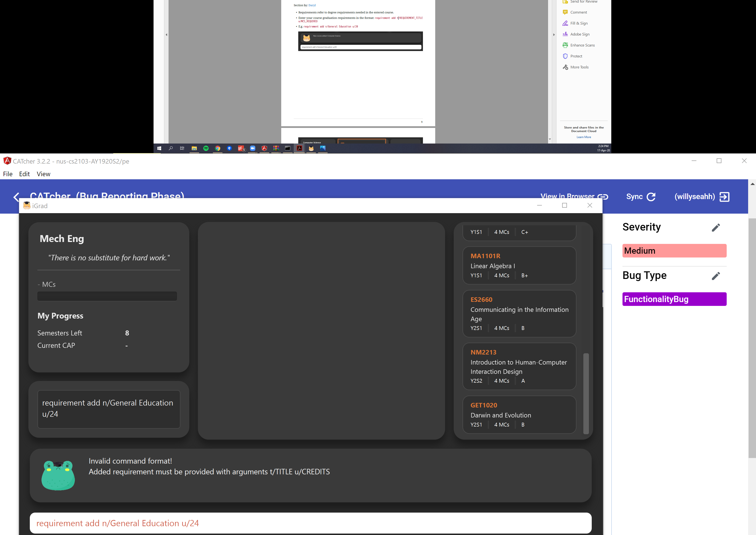Click the Sync refresh icon
This screenshot has width=756, height=535.
pos(651,197)
